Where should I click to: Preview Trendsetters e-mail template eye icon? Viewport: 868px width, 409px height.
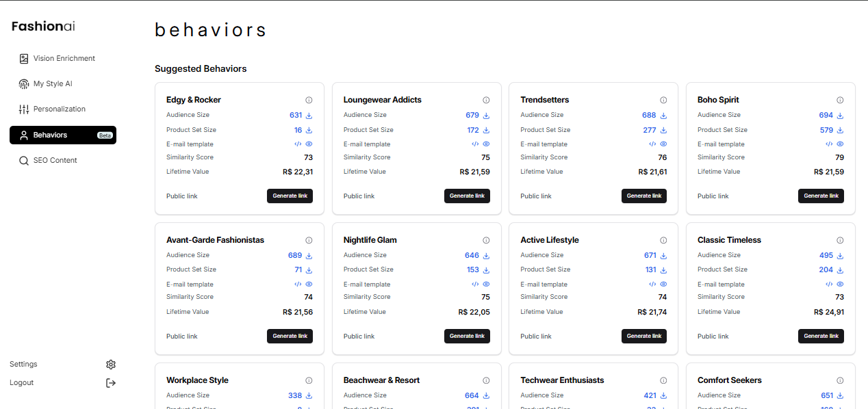[x=663, y=144]
